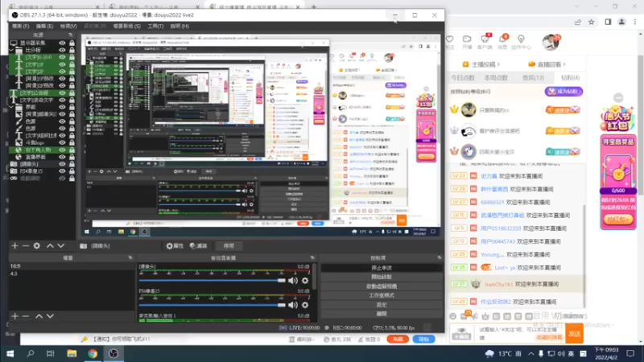
Task: Open 创作中心 lightbulb icon
Action: [x=521, y=39]
